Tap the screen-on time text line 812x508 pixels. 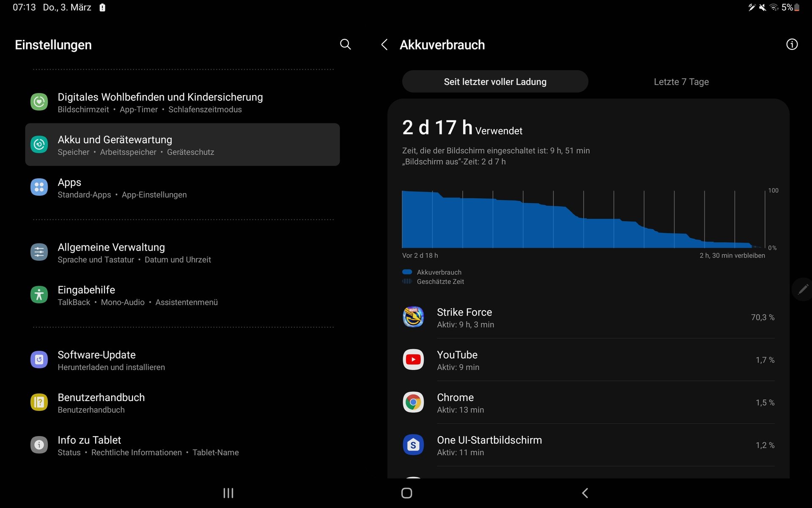click(496, 150)
